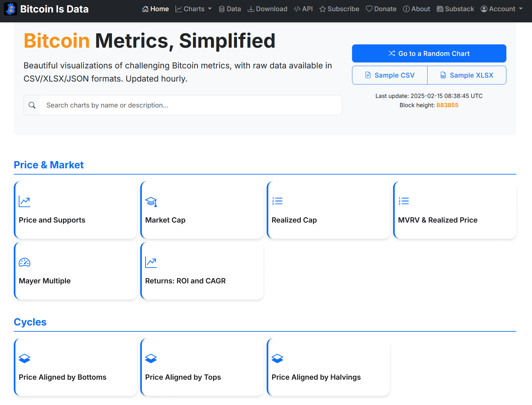
Task: Open the Realized Cap chart
Action: (328, 210)
